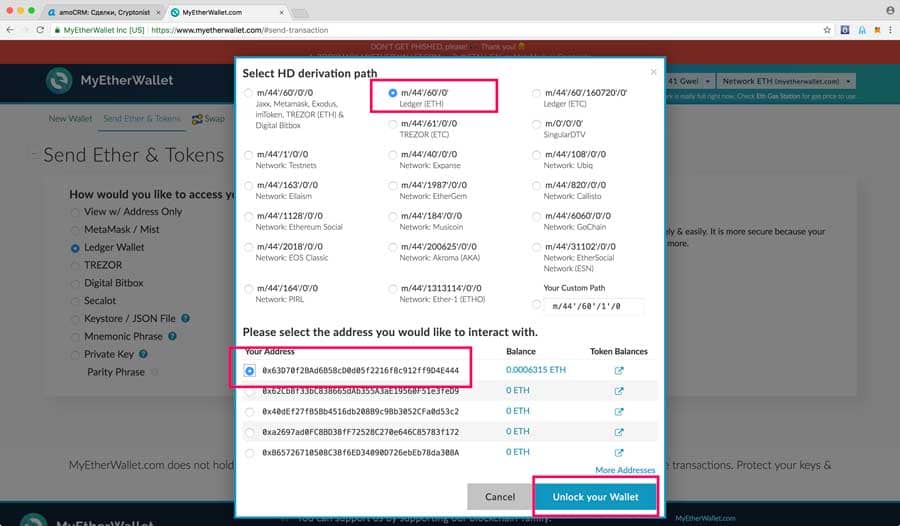
Task: Reload the page with refresh icon
Action: pyautogui.click(x=40, y=30)
